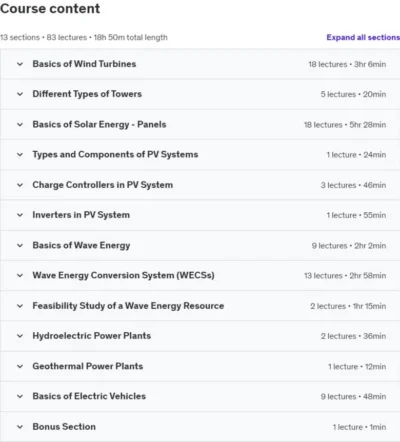Click Basics of Solar Energy - Panels title
This screenshot has width=400, height=442.
(99, 124)
